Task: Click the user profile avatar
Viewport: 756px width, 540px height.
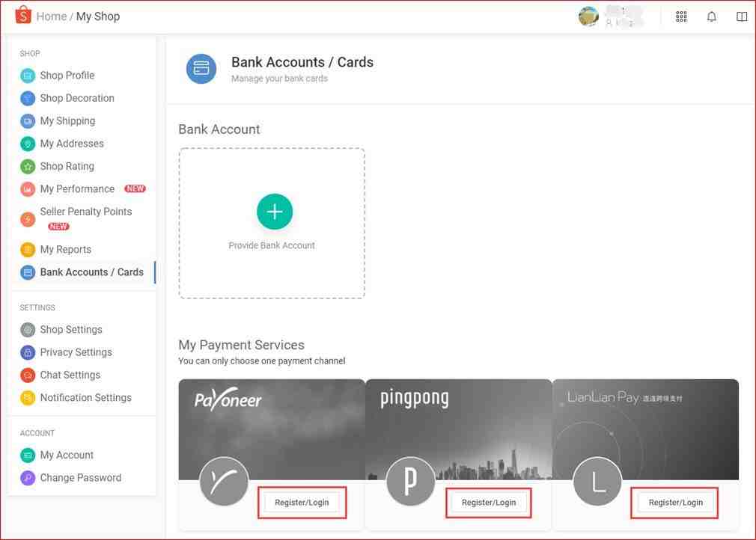Action: (588, 16)
